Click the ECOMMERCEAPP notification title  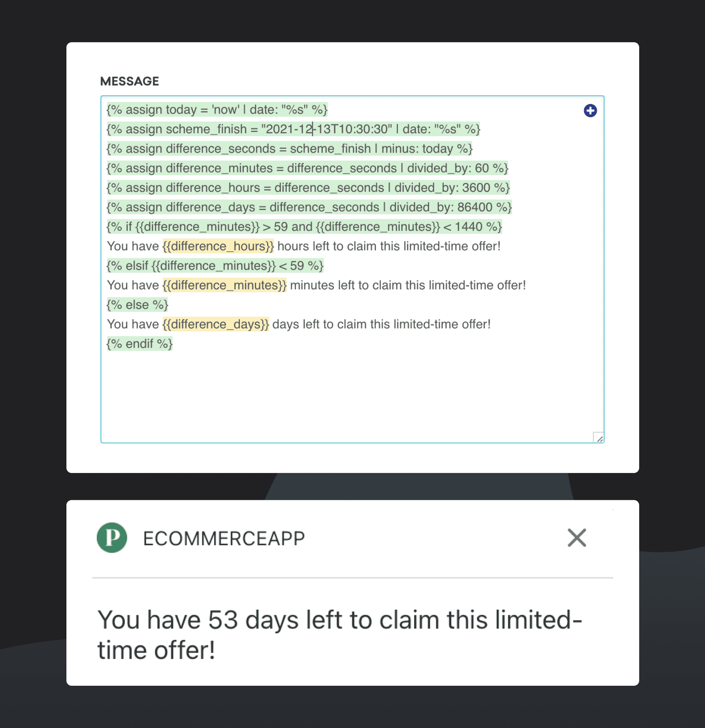click(x=224, y=538)
